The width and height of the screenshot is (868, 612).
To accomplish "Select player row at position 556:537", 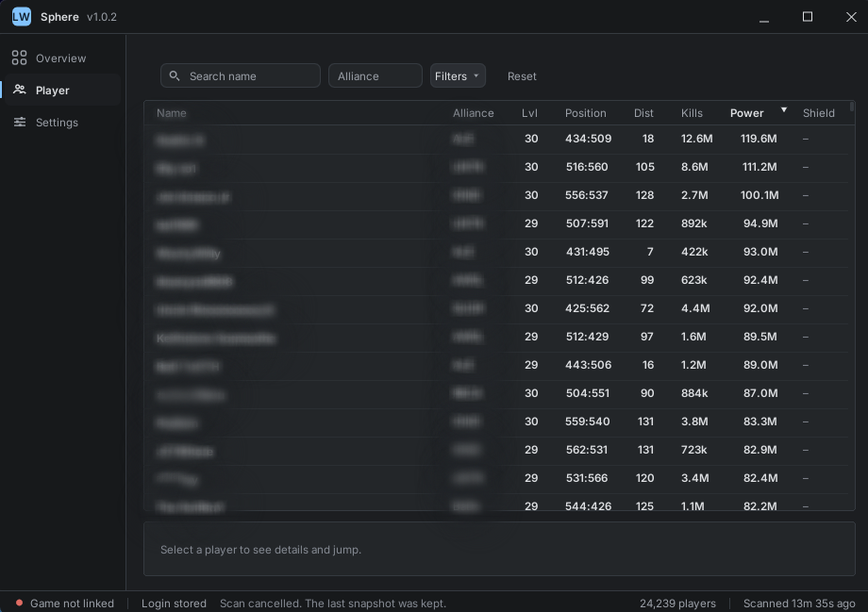I will click(x=495, y=195).
